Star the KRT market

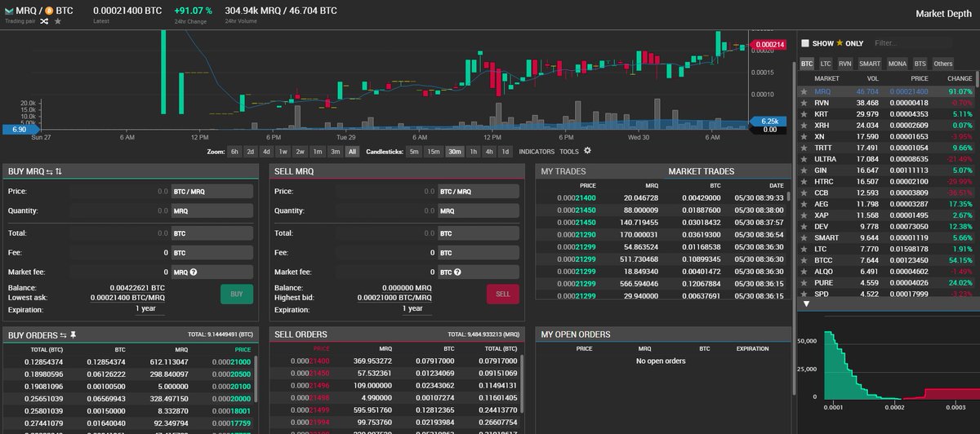(804, 114)
